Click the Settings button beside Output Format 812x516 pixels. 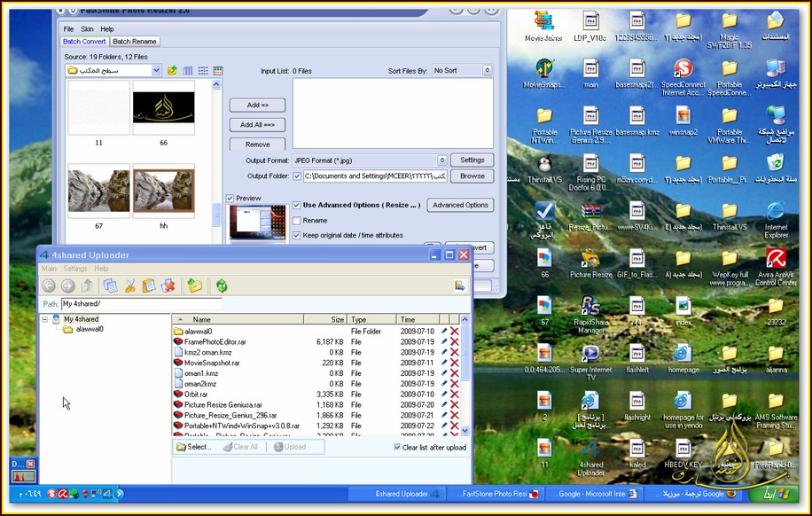pos(472,160)
